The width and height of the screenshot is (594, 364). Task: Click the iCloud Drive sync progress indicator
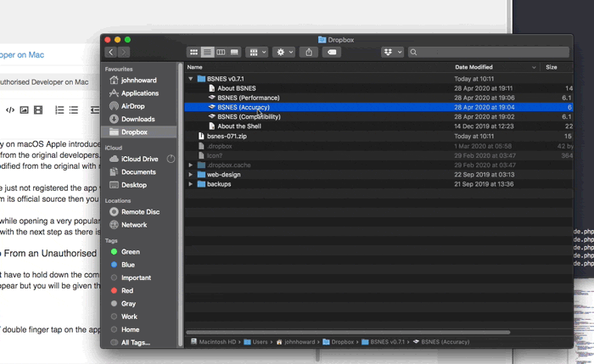(171, 159)
